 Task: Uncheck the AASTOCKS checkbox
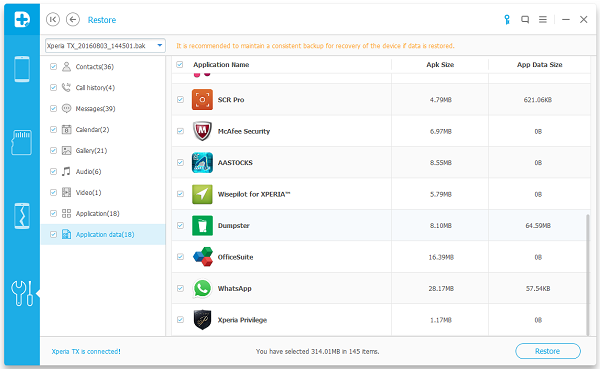point(180,163)
